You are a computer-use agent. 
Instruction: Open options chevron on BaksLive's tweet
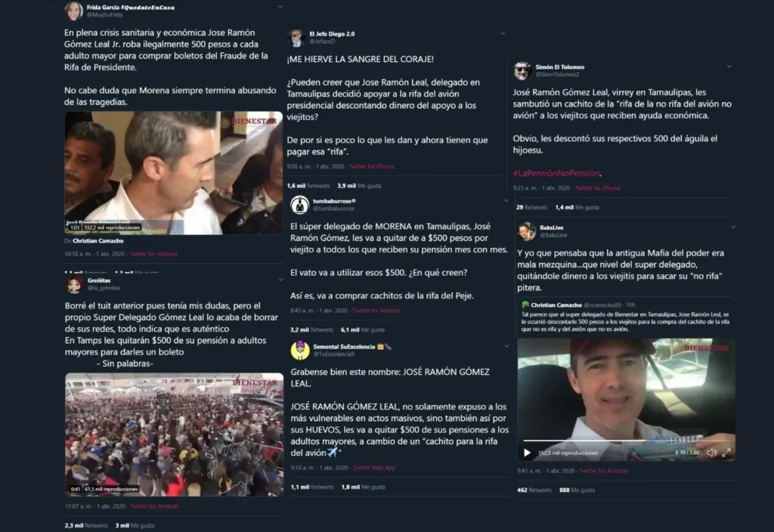(733, 227)
